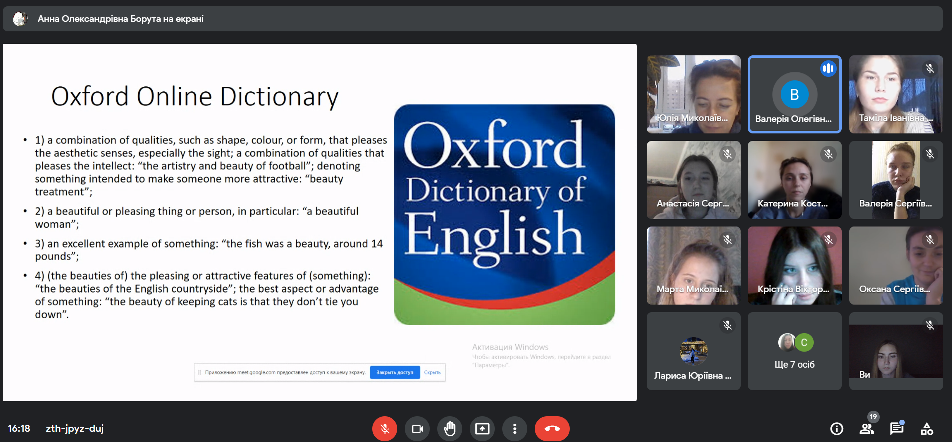Viewport: 952px width, 442px height.
Task: Unmute the microphone in the call controls
Action: [x=384, y=428]
